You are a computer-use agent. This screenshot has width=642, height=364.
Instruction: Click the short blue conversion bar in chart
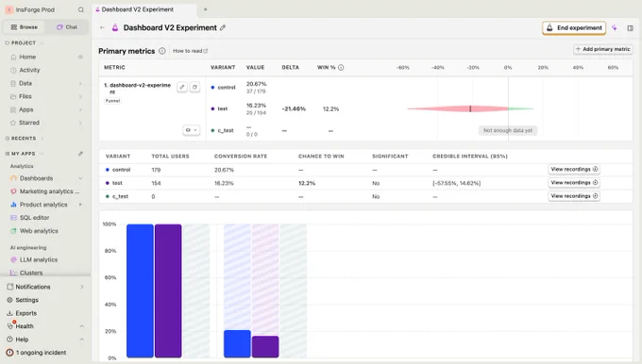pyautogui.click(x=237, y=344)
